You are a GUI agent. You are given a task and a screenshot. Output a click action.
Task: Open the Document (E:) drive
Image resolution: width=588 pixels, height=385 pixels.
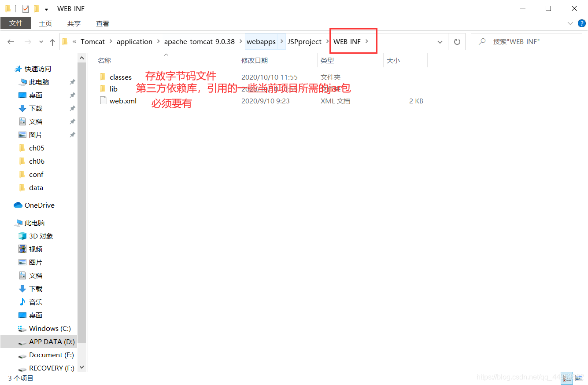[x=51, y=355]
